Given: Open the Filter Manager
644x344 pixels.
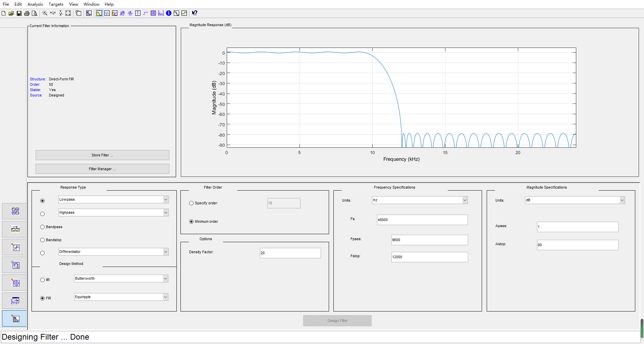Looking at the screenshot, I should click(x=102, y=169).
